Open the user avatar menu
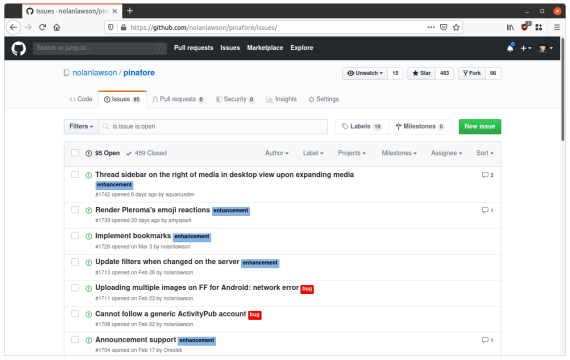This screenshot has width=570, height=360. [x=546, y=48]
